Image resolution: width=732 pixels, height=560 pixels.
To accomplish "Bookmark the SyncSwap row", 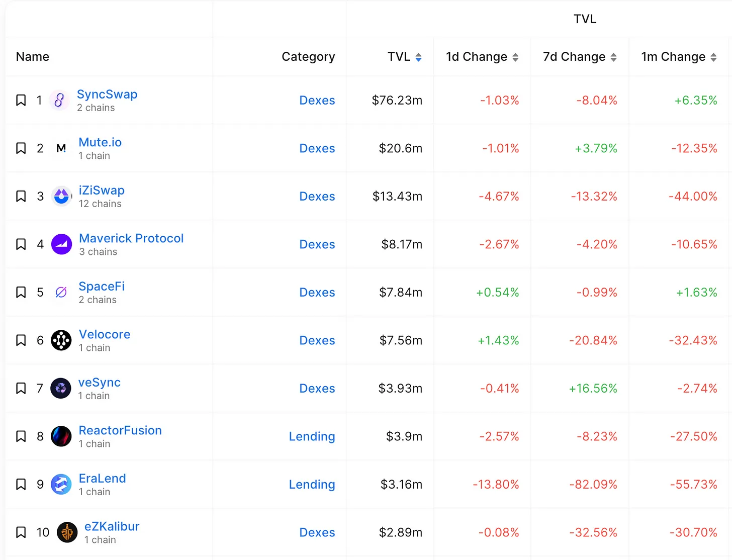I will 21,101.
